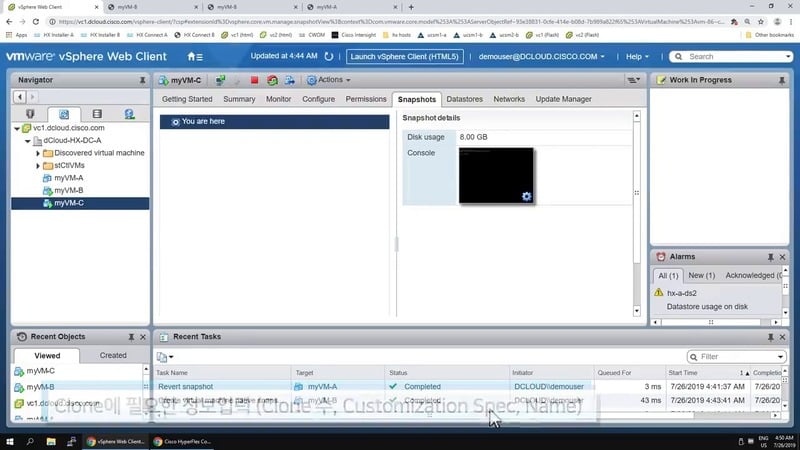Screen dimensions: 800x450
Task: Migrate myVM-C using the toolbar icon
Action: [290, 80]
